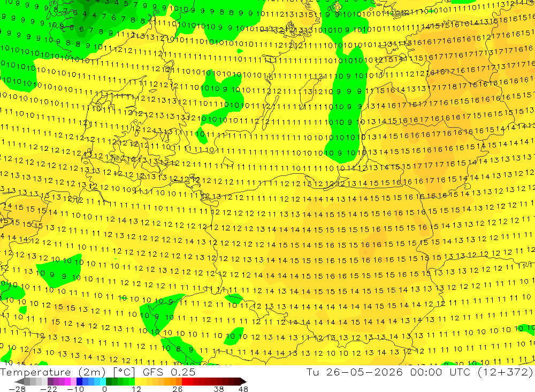Click the '-10' legend scale label
This screenshot has height=392, width=535.
point(75,389)
